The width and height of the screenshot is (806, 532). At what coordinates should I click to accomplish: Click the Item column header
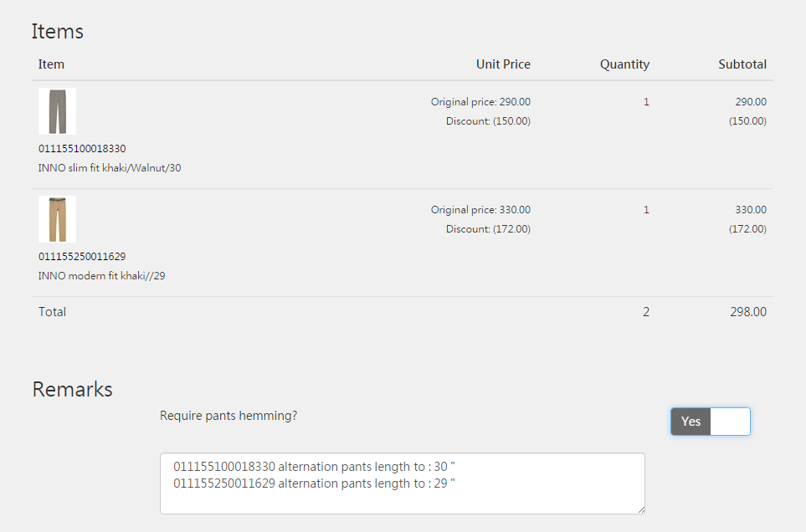tap(51, 64)
